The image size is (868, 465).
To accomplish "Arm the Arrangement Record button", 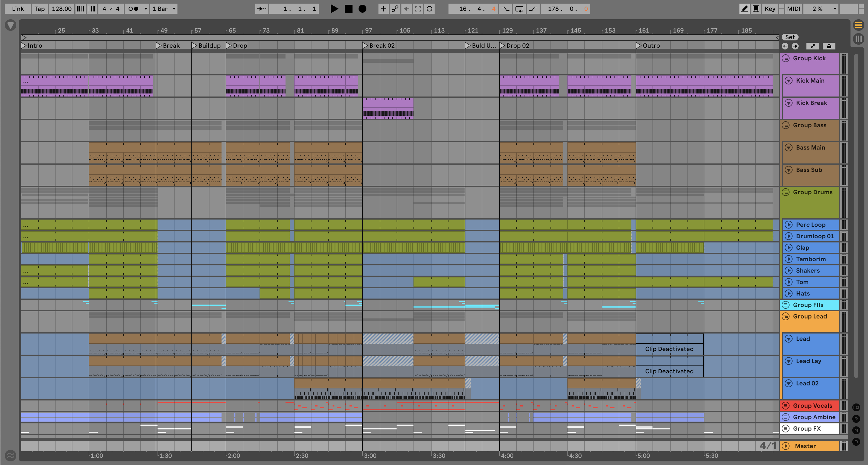I will click(362, 9).
